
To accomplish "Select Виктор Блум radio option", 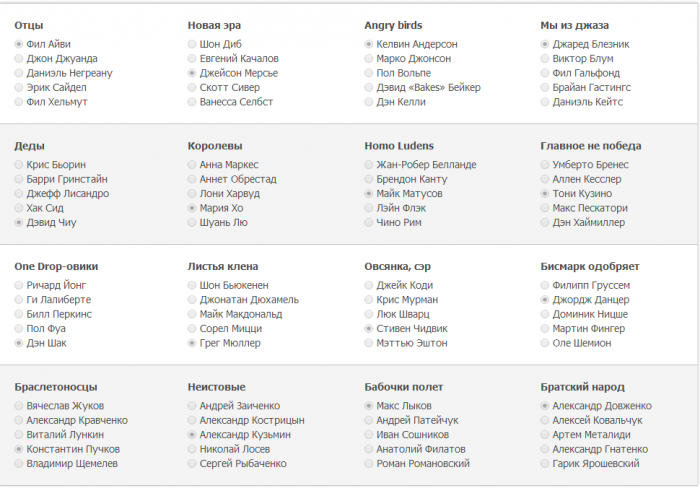I will pos(545,59).
